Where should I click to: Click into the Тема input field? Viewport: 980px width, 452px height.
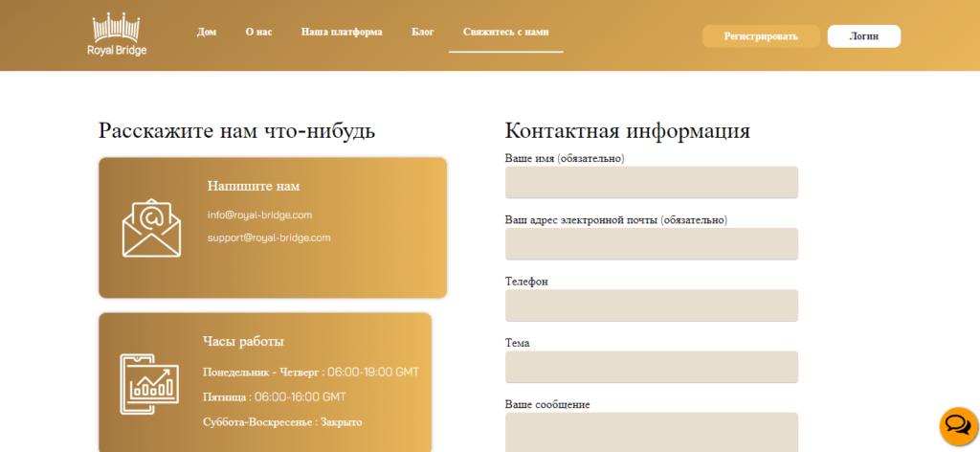tap(651, 367)
